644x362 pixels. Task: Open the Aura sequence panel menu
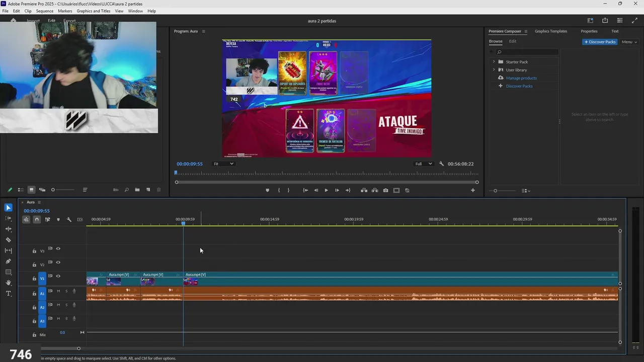pos(39,202)
